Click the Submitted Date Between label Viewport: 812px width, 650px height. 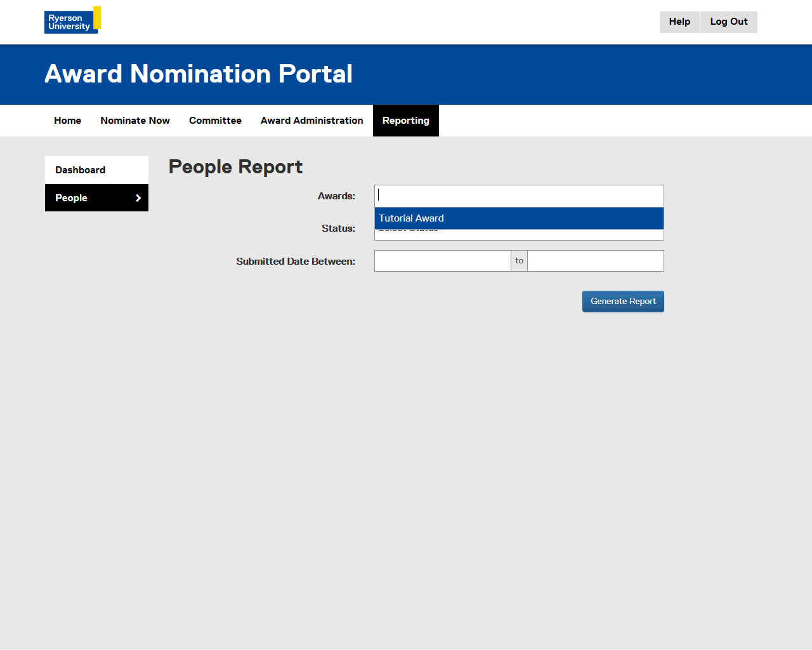pyautogui.click(x=296, y=262)
